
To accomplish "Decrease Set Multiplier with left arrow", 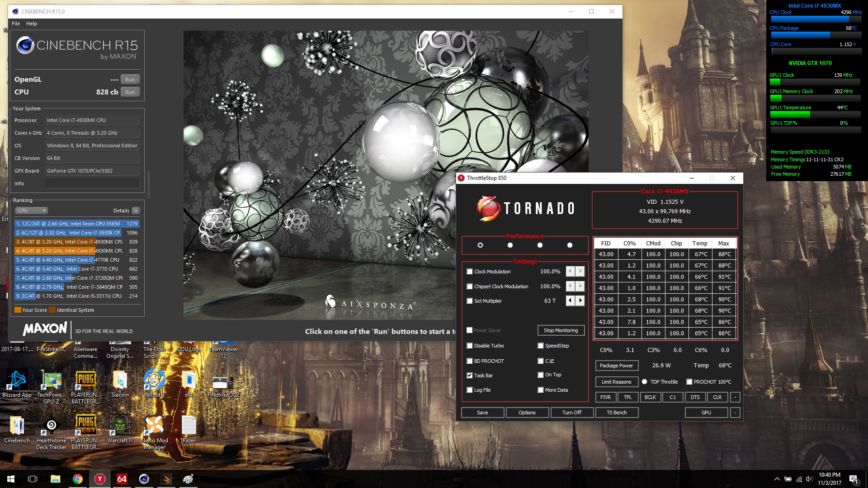I will pyautogui.click(x=571, y=300).
